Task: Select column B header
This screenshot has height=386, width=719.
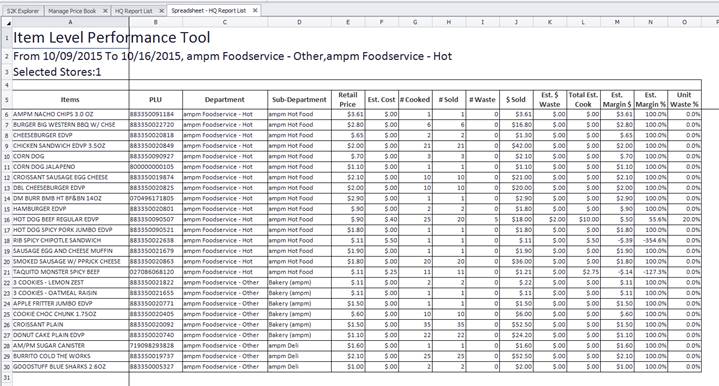Action: (x=156, y=22)
